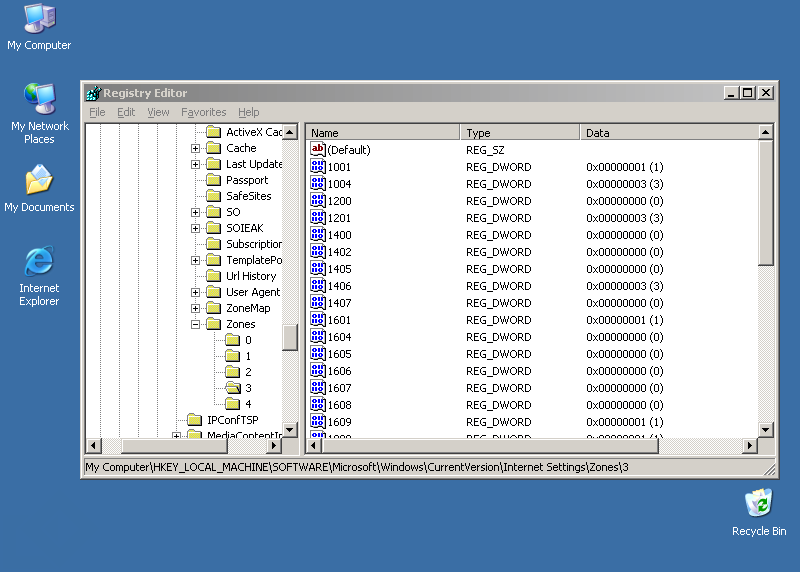The height and width of the screenshot is (572, 800).
Task: Expand the SOIEAK key node
Action: coord(195,228)
